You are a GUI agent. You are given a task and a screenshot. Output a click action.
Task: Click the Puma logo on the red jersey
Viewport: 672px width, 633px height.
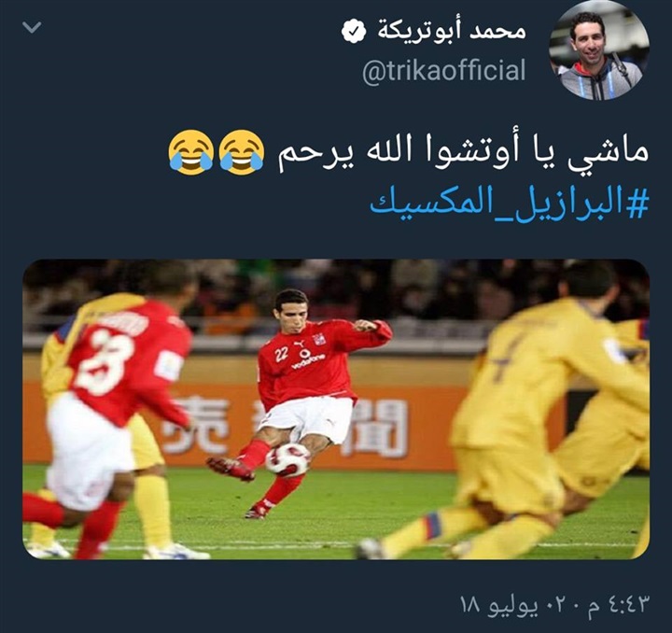click(299, 344)
